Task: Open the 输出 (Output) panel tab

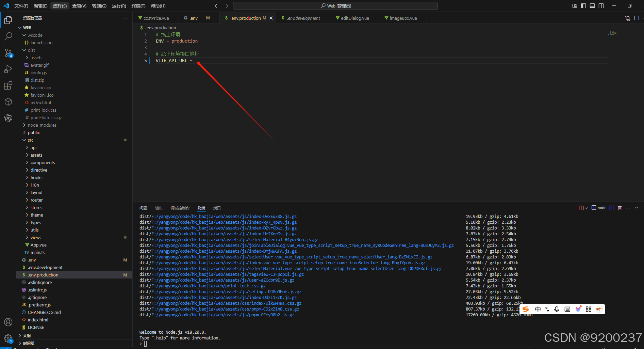Action: [159, 208]
